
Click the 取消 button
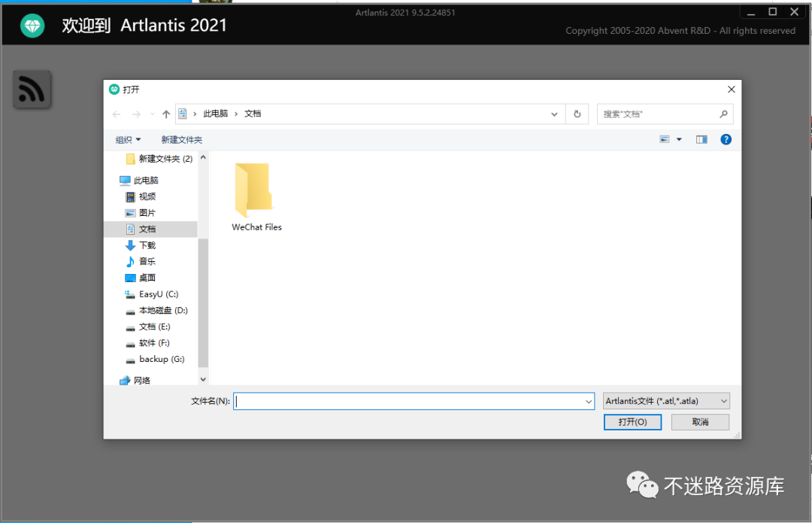coord(700,422)
